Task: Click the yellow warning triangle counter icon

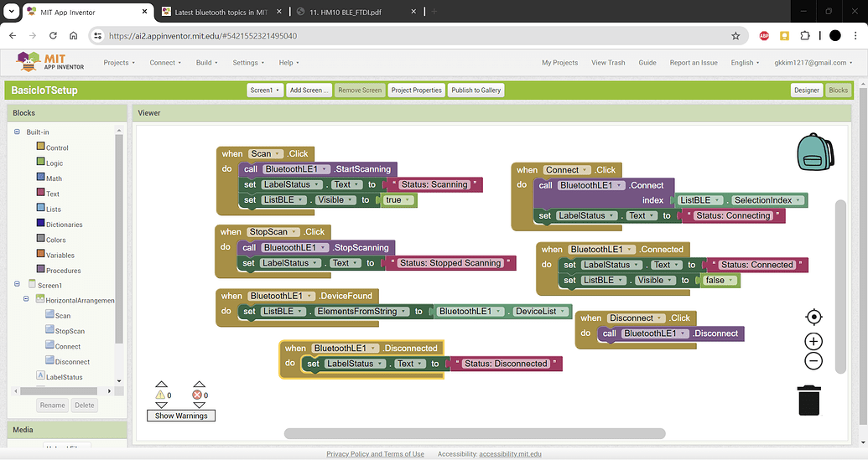Action: coord(160,395)
